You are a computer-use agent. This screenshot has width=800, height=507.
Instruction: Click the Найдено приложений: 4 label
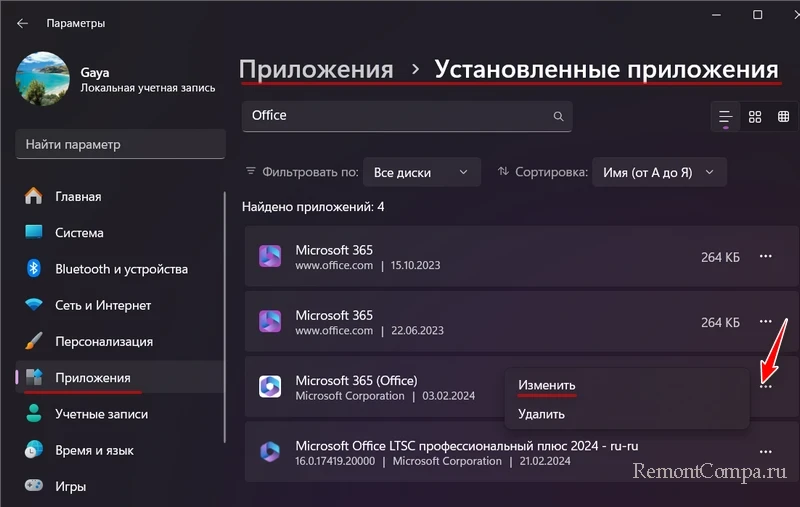tap(313, 207)
